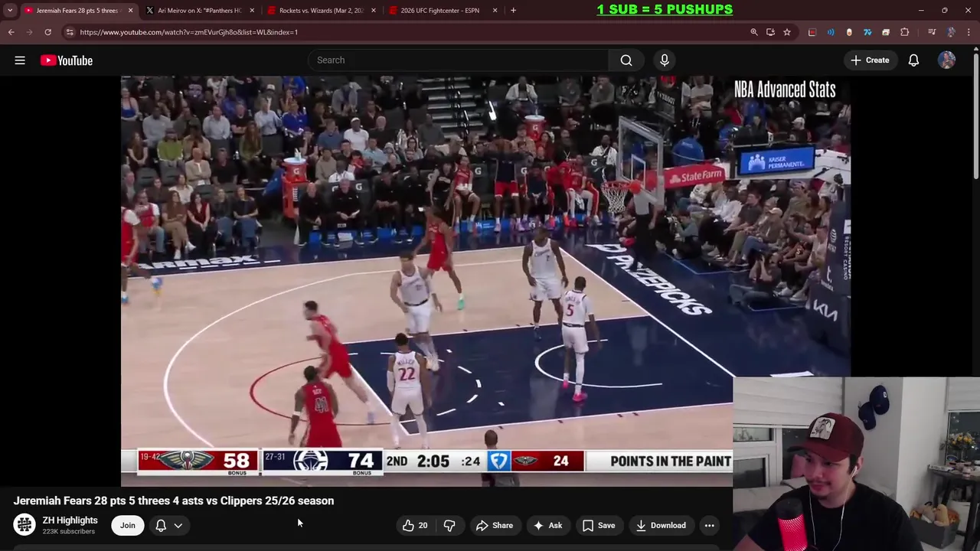Switch to the Ari Meirov on X tab
This screenshot has height=551, width=980.
[200, 11]
